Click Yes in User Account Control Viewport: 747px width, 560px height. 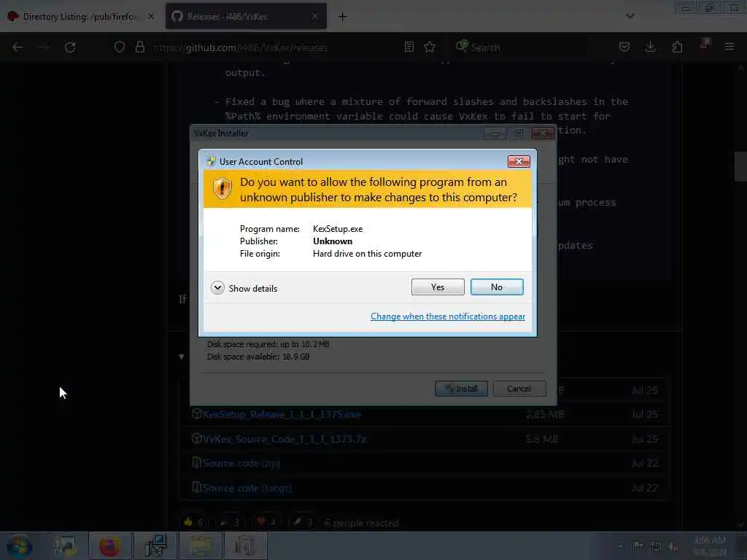point(438,287)
